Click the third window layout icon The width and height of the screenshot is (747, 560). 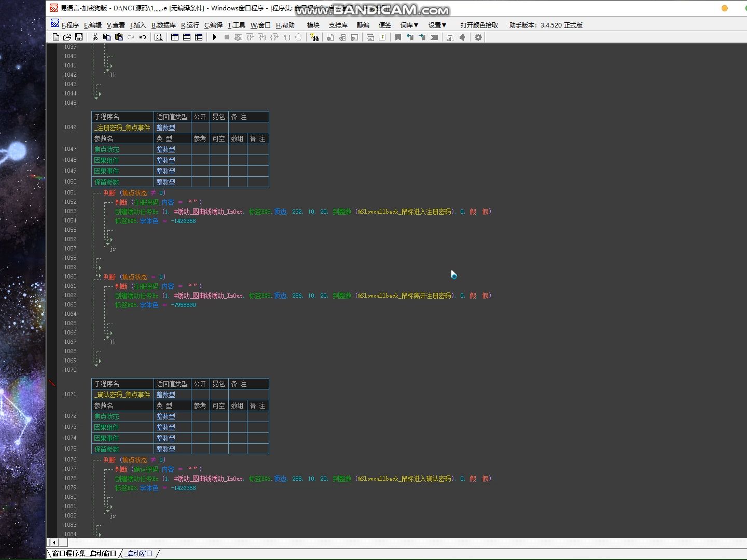[199, 37]
